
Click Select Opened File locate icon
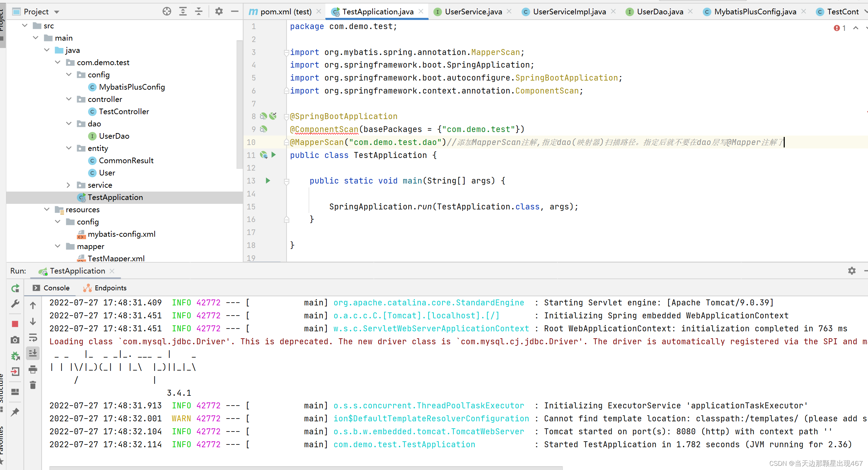167,12
